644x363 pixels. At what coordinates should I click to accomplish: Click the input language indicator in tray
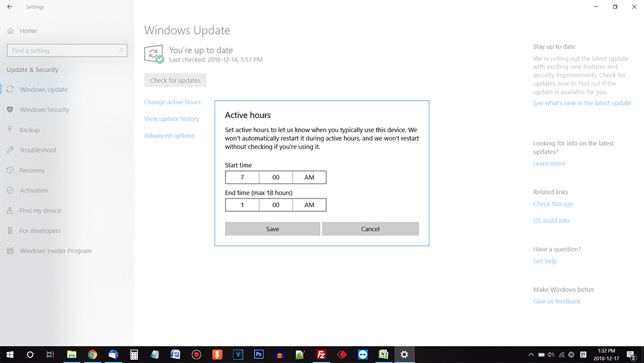tap(583, 355)
